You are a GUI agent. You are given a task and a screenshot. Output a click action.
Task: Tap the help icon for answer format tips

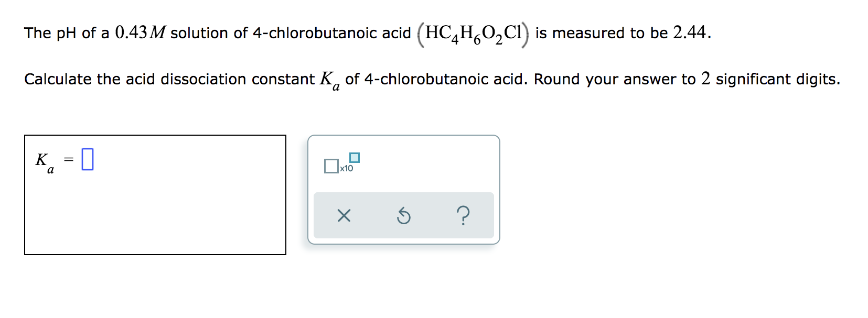pyautogui.click(x=464, y=216)
